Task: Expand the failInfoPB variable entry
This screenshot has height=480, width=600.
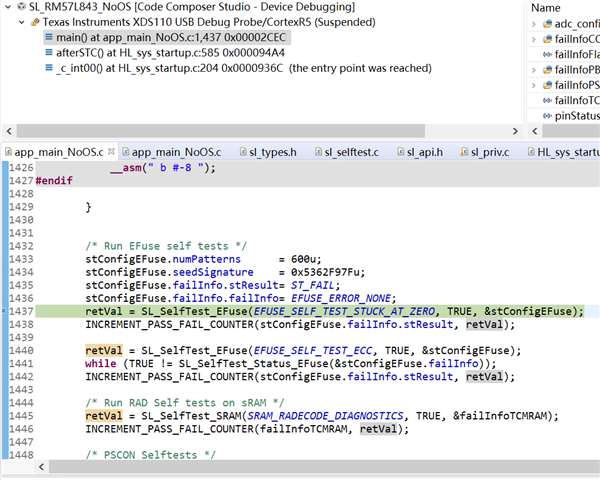Action: pos(534,70)
